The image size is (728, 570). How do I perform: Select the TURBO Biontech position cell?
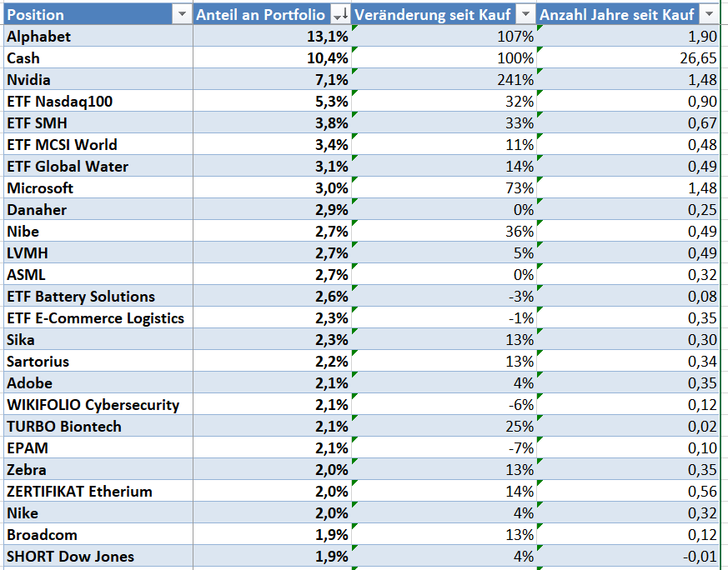97,427
